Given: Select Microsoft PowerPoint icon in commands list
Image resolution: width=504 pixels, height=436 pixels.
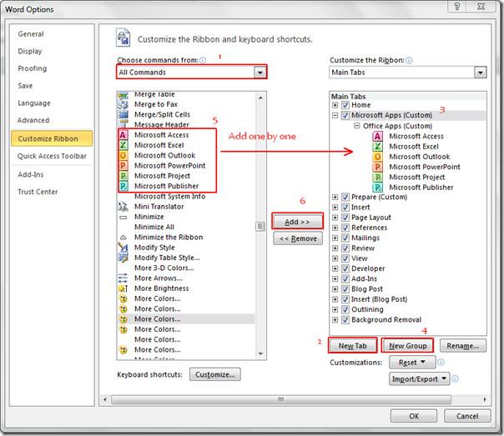Looking at the screenshot, I should [x=123, y=166].
